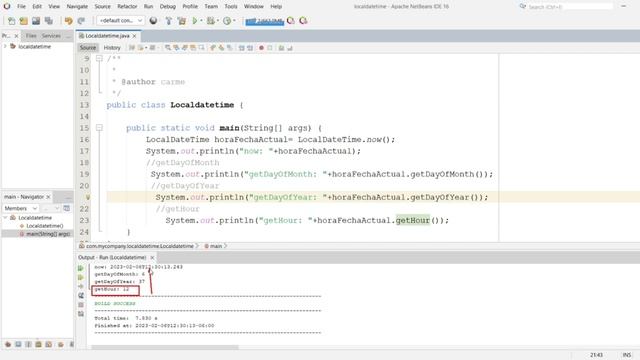Close the Output - Run tab
This screenshot has height=360, width=640.
pyautogui.click(x=152, y=258)
